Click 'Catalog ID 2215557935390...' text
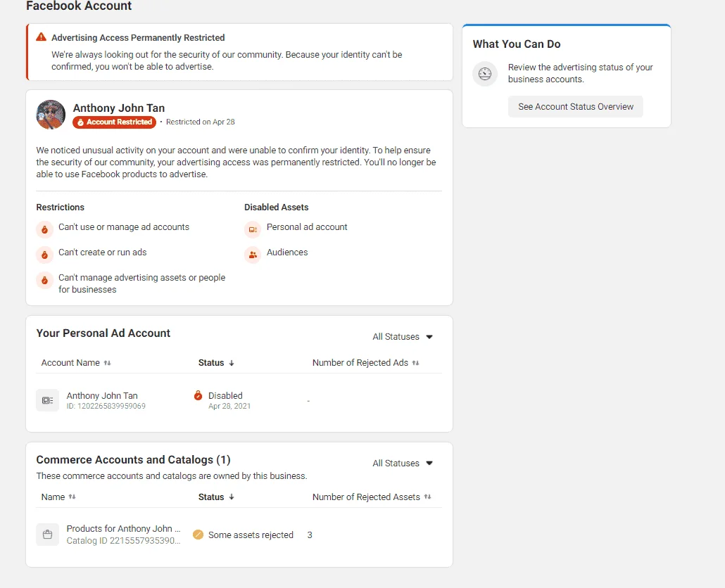This screenshot has height=588, width=725. tap(123, 540)
